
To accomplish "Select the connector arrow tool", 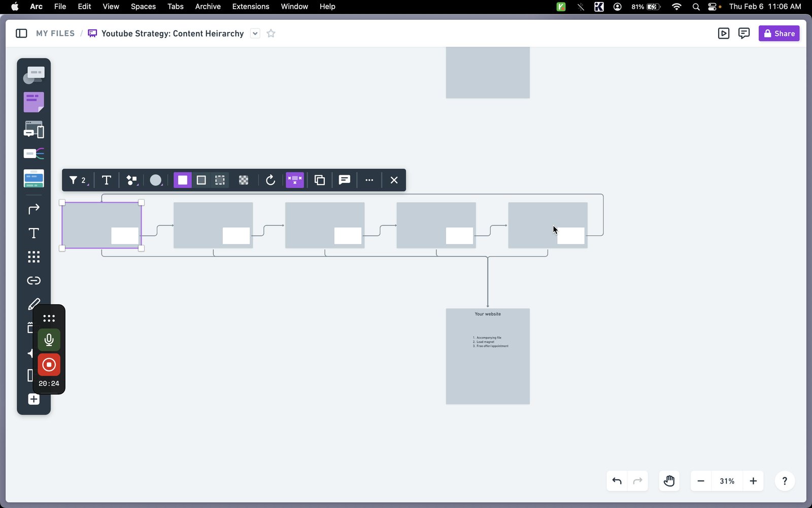I will pos(33,209).
